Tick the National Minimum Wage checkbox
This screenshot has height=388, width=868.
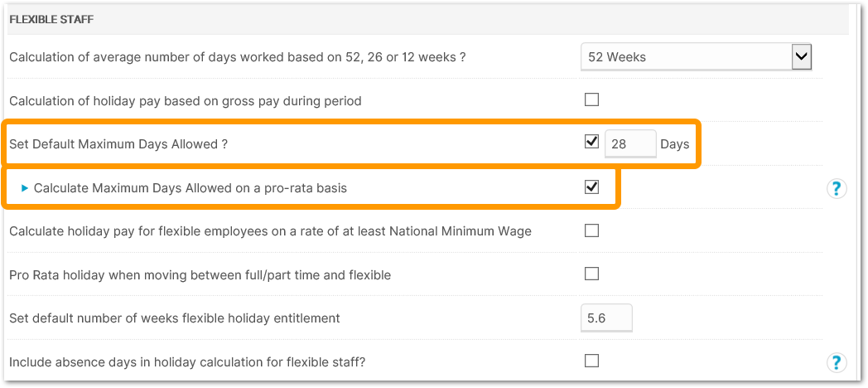(x=591, y=230)
